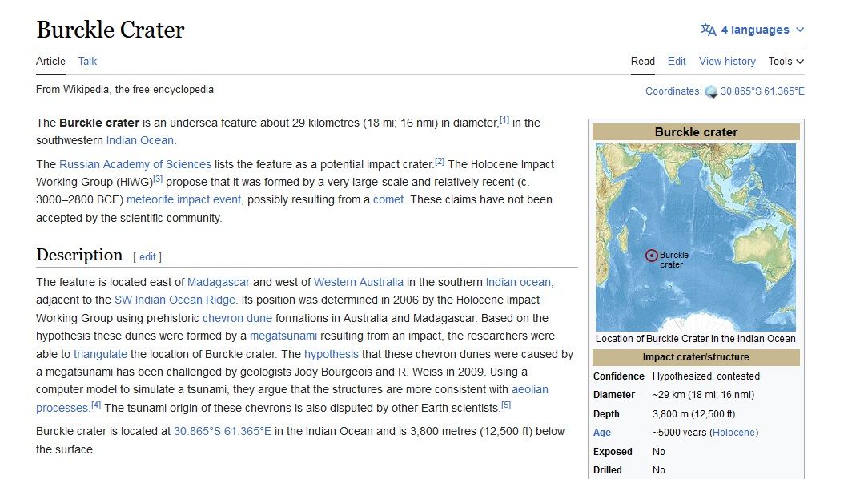Open the 4 languages dropdown
The width and height of the screenshot is (868, 479).
[752, 30]
